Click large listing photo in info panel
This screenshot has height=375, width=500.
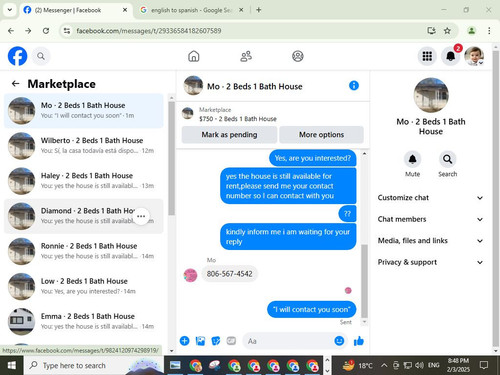431,95
